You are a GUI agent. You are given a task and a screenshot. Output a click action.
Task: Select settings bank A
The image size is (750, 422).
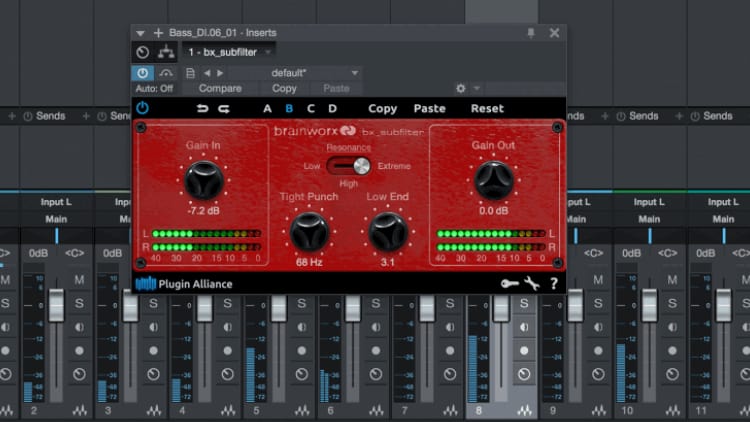(267, 109)
